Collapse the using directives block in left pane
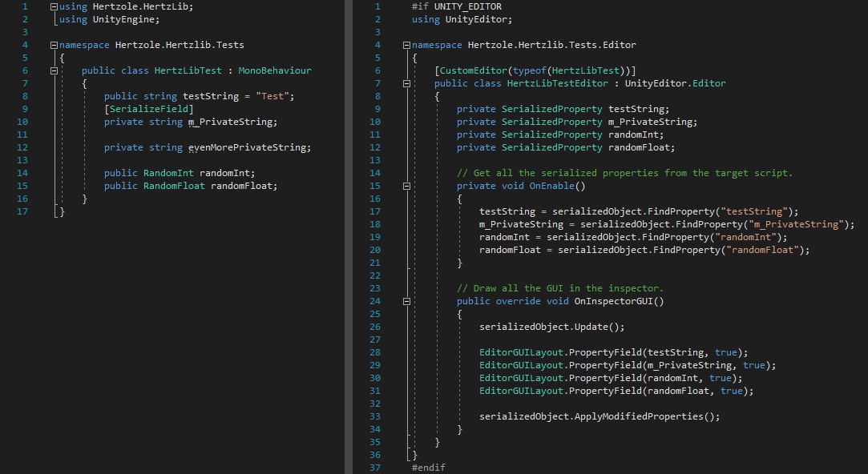Viewport: 868px width, 474px height. [54, 7]
